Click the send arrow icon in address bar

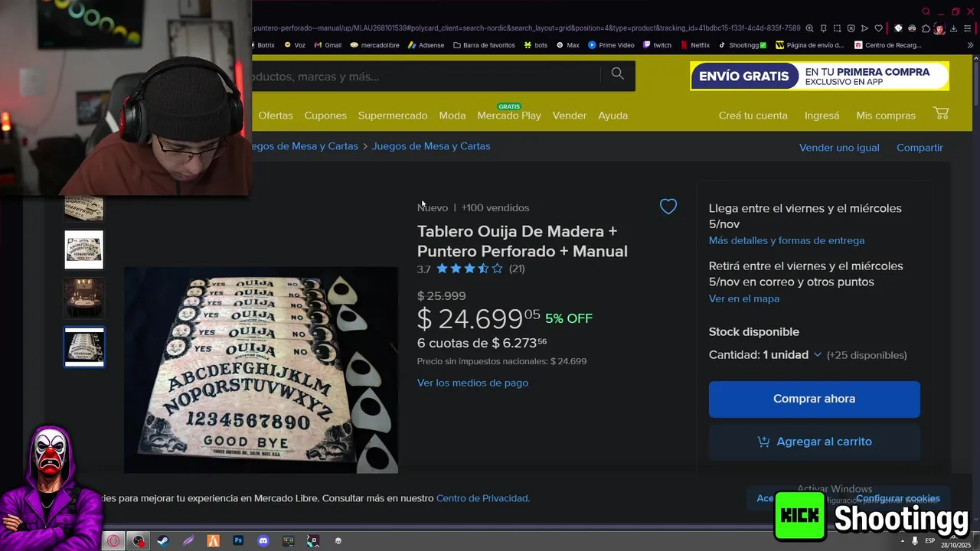coord(864,28)
